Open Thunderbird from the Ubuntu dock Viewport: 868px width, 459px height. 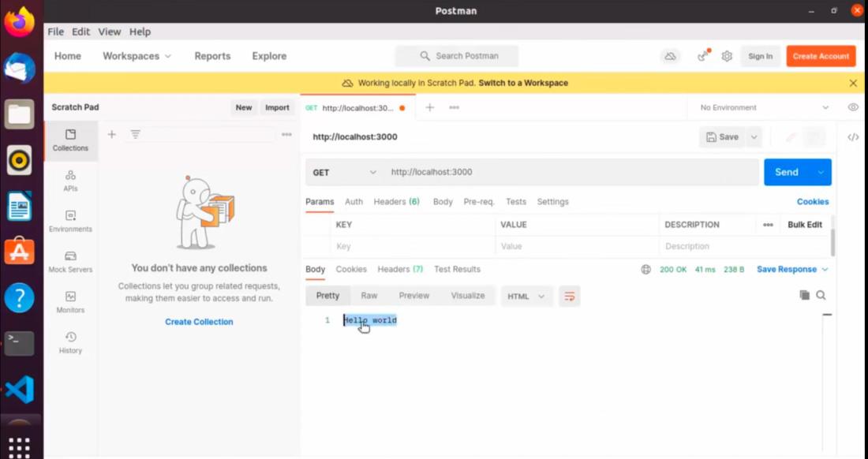pyautogui.click(x=20, y=68)
